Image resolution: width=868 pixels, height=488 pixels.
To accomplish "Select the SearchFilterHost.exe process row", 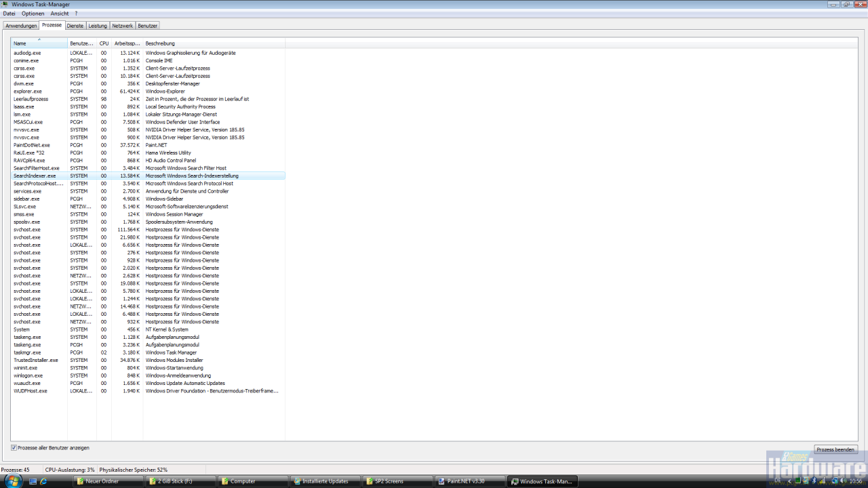I will pyautogui.click(x=148, y=168).
